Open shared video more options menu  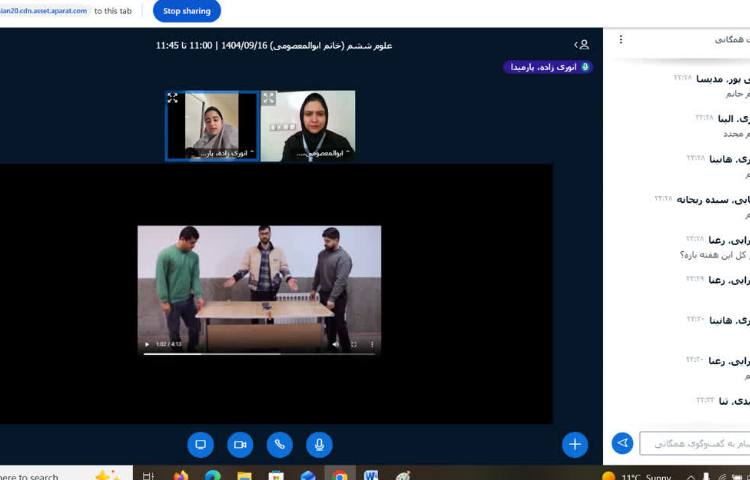[x=372, y=344]
